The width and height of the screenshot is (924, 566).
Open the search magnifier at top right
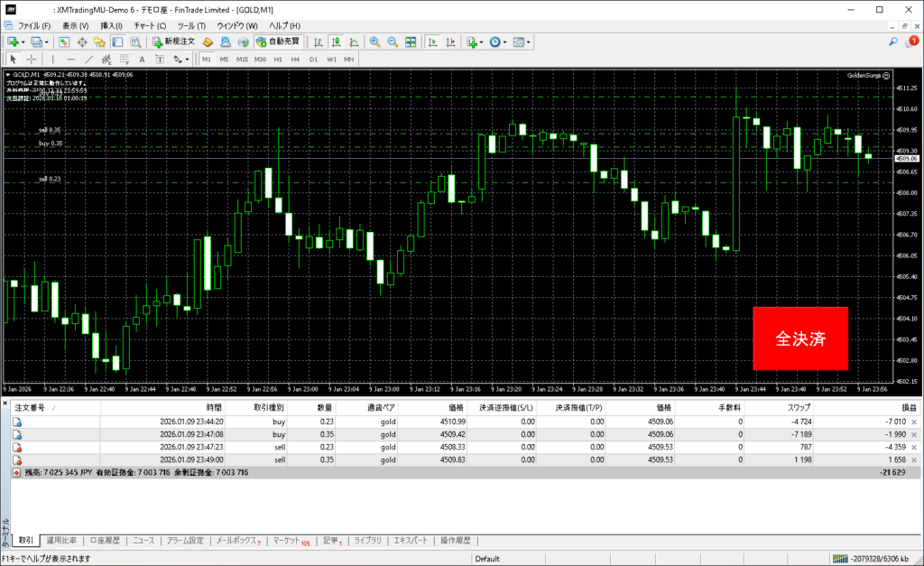click(x=893, y=42)
